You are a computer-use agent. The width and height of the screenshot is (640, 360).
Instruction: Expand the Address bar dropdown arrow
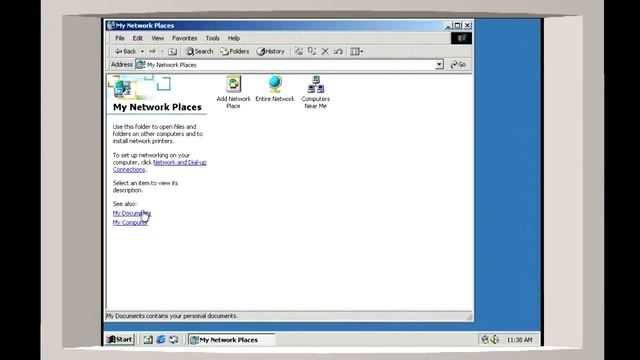(439, 64)
